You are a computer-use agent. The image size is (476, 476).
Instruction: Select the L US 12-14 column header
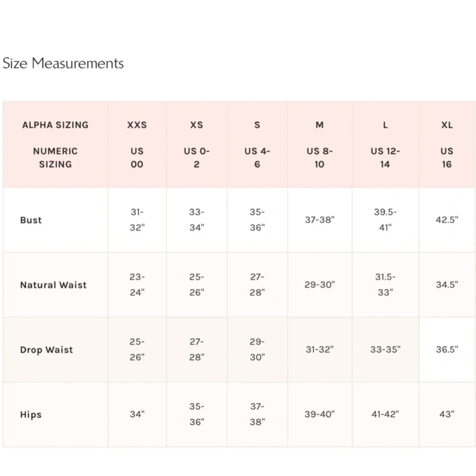click(x=385, y=145)
